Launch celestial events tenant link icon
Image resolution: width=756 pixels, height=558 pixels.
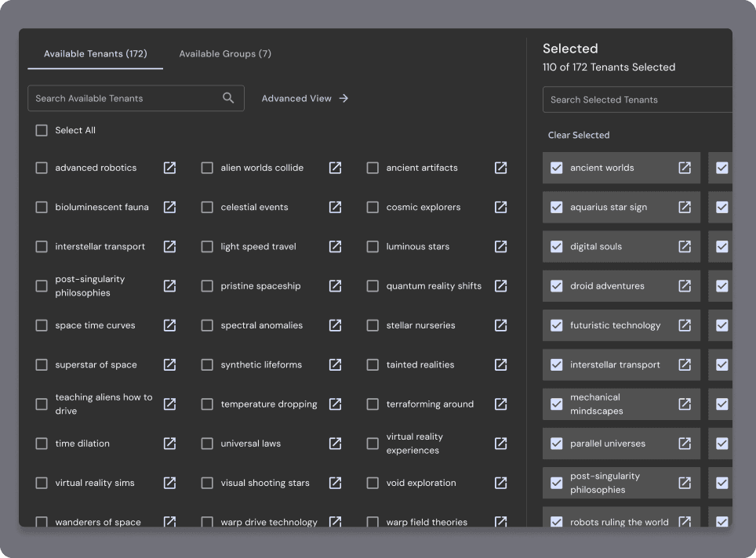(335, 207)
